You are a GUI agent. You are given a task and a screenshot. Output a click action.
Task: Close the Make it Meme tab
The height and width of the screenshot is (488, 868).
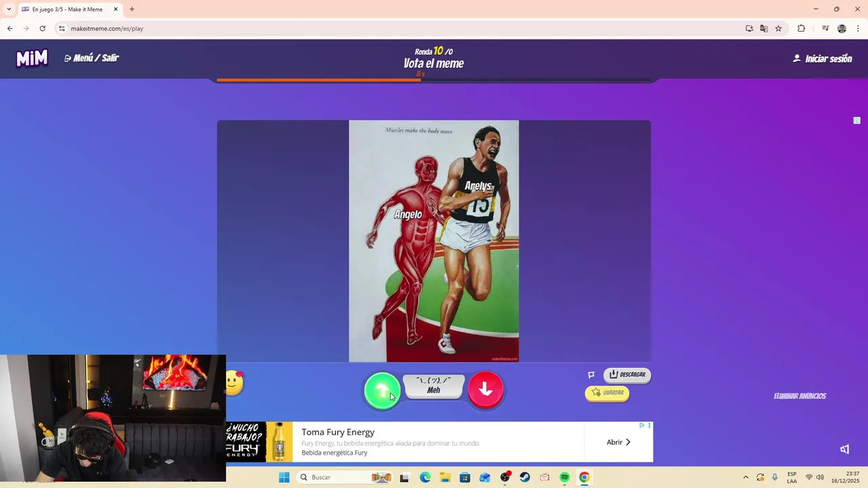pos(115,9)
